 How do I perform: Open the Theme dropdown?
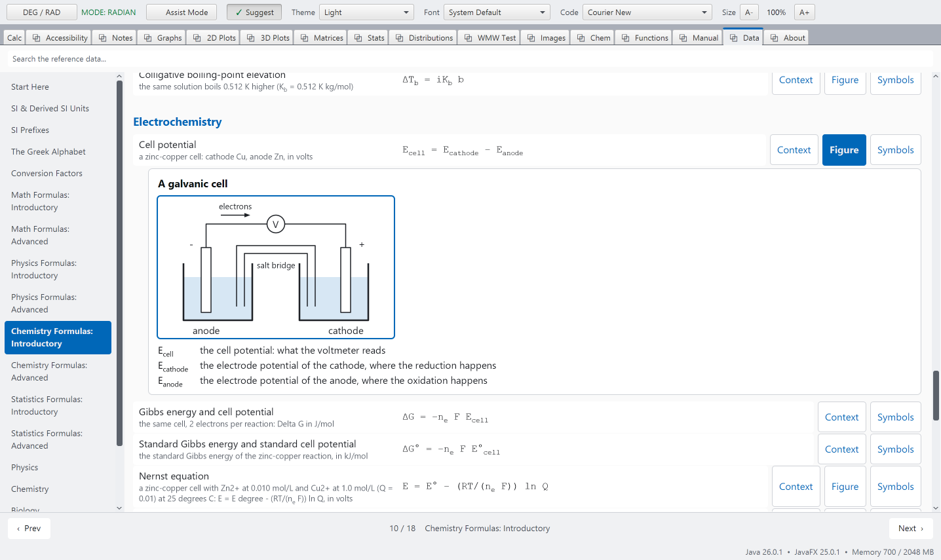(367, 12)
